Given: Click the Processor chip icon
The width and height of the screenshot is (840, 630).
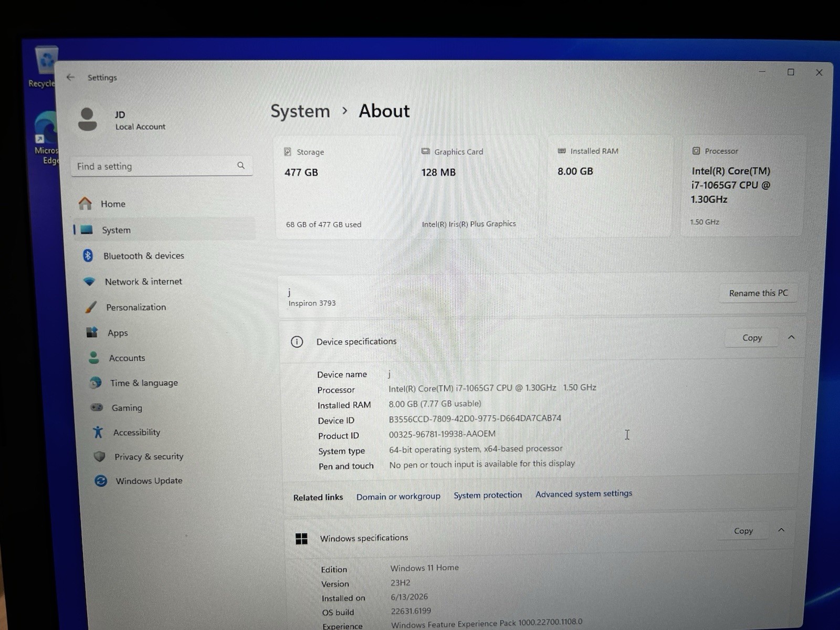Looking at the screenshot, I should [696, 151].
